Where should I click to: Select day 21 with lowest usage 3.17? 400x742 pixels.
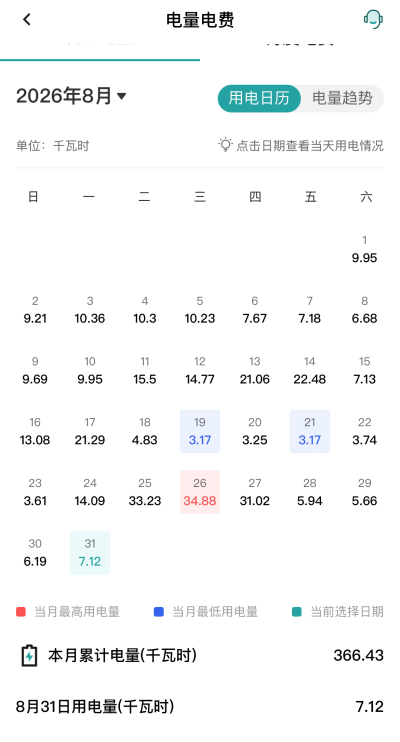coord(310,432)
